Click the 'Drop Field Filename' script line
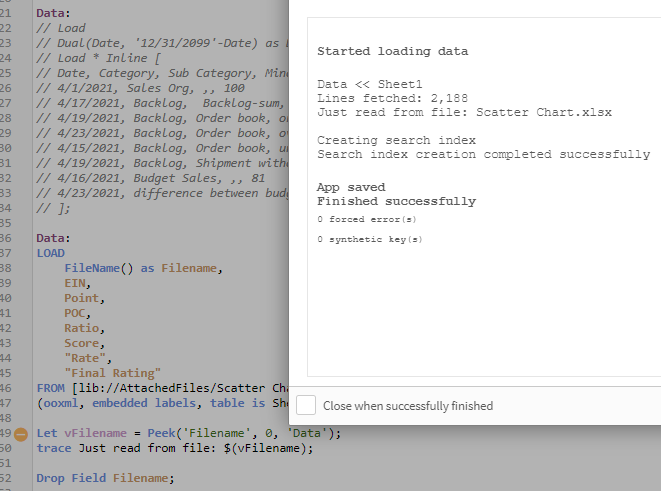Viewport: 661px width, 491px height. (105, 478)
